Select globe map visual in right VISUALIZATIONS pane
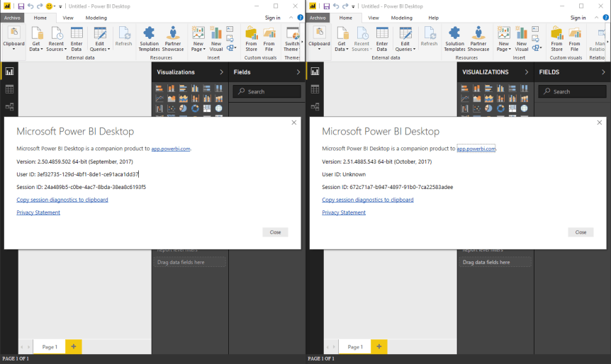 point(524,108)
